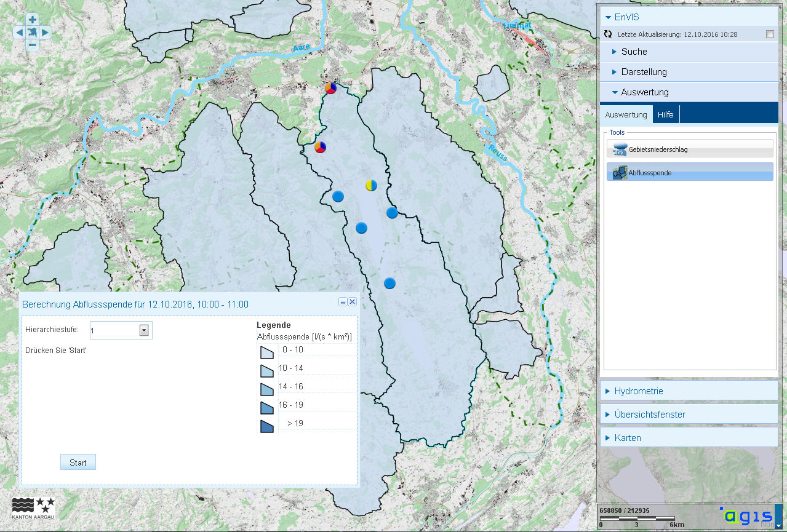Viewport: 787px width, 532px height.
Task: Zoom out with the map minus button
Action: 33,45
